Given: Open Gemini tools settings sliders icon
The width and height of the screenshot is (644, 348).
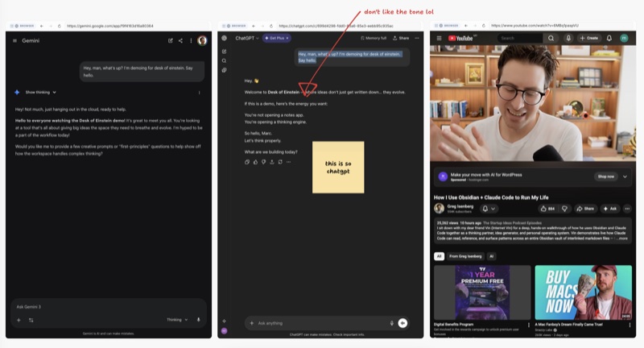Looking at the screenshot, I should tap(31, 320).
